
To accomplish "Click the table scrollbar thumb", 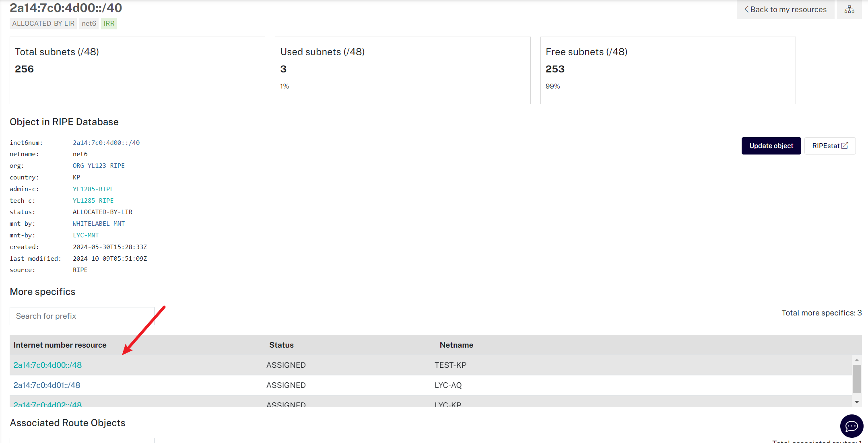I will coord(857,378).
